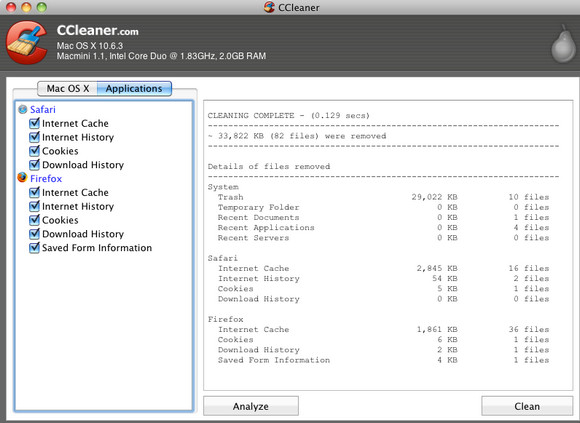Click the CCleaner icon in title bar
This screenshot has width=580, height=423.
tap(269, 7)
